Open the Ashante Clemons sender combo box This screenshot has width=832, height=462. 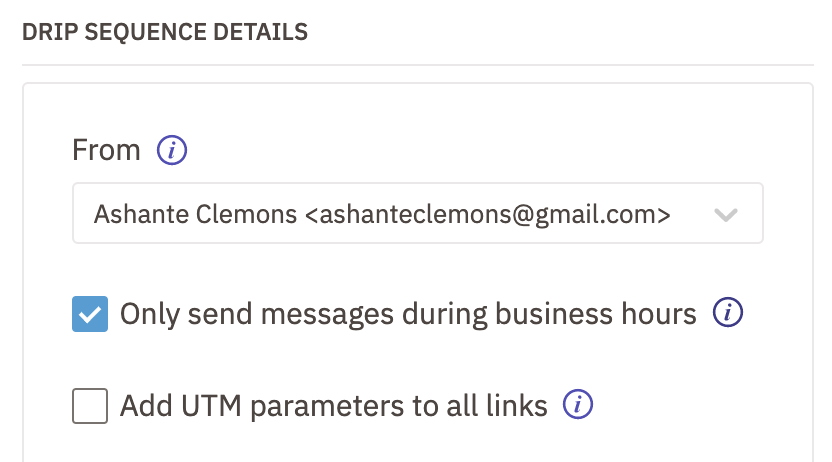(418, 213)
